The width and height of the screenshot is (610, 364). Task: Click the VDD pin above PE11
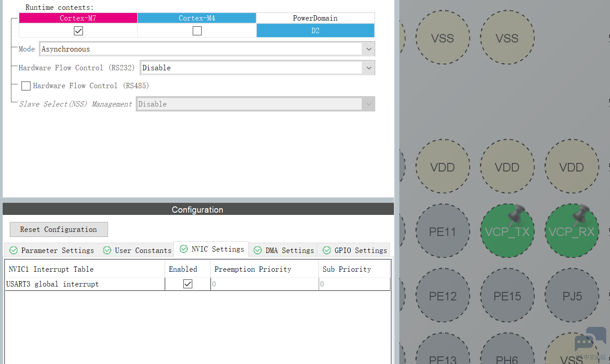[443, 167]
